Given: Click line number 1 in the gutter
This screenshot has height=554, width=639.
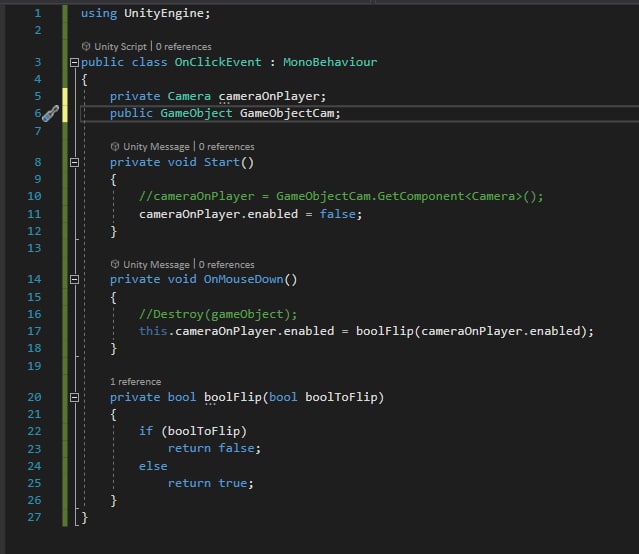Looking at the screenshot, I should (x=37, y=13).
